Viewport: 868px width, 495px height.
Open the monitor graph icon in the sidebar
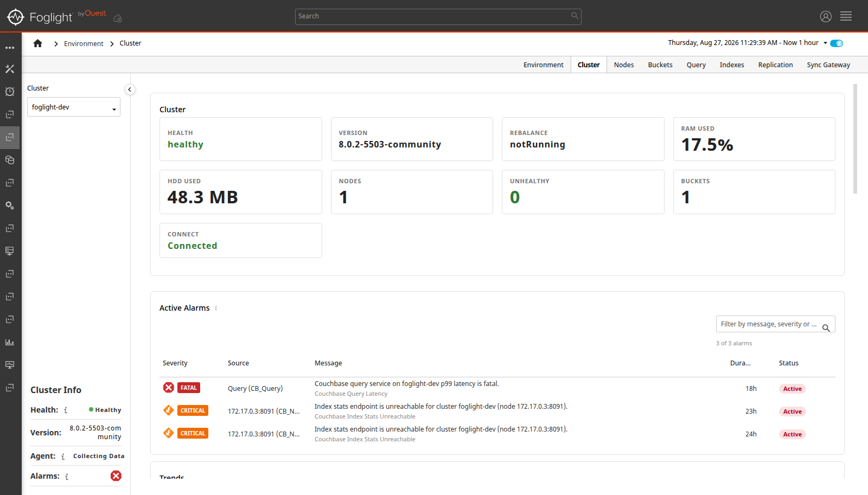coord(10,365)
